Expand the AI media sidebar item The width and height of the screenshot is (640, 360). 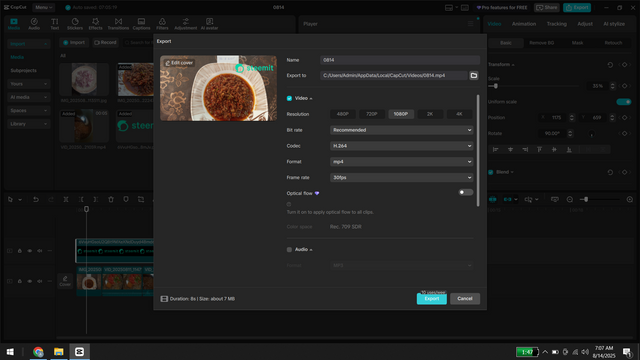pyautogui.click(x=28, y=97)
